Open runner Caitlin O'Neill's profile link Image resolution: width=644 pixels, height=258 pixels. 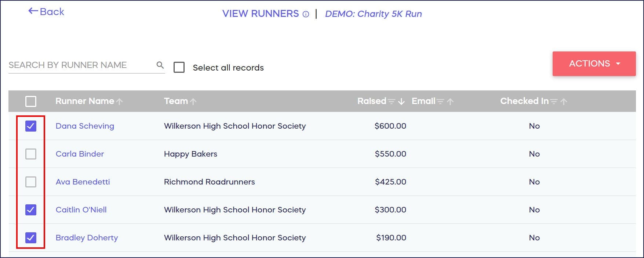point(81,210)
